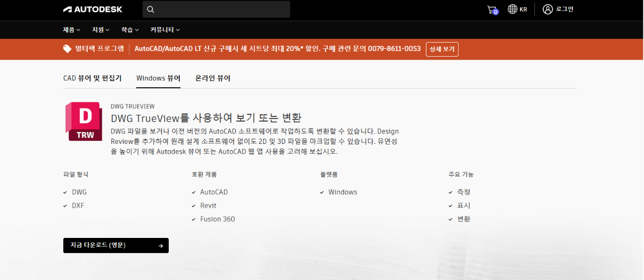The width and height of the screenshot is (644, 280).
Task: Select the Windows 뷰어 tab
Action: click(158, 78)
